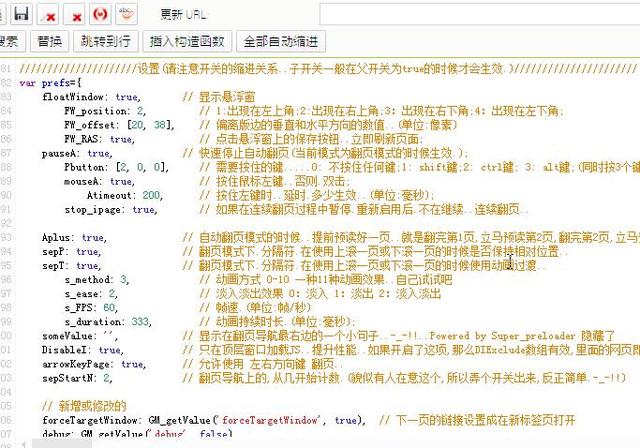Click 'Aplus: true,' in the code
Image resolution: width=640 pixels, height=448 pixels.
click(x=74, y=237)
